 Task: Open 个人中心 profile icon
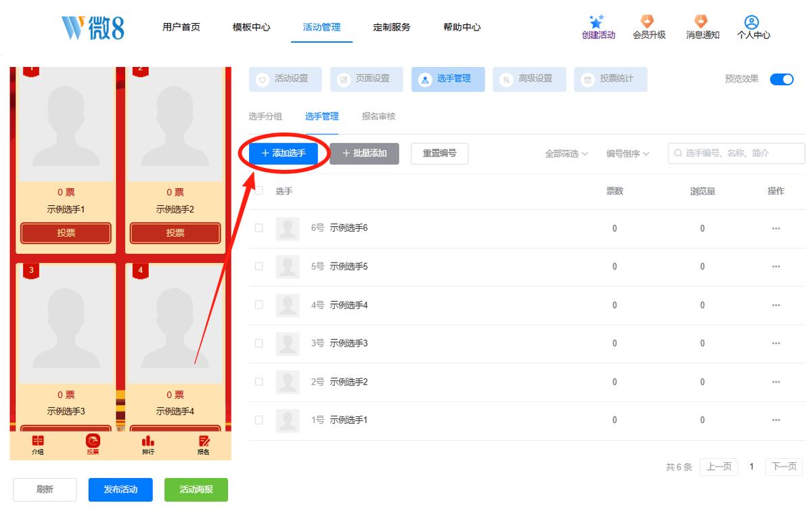pos(752,22)
